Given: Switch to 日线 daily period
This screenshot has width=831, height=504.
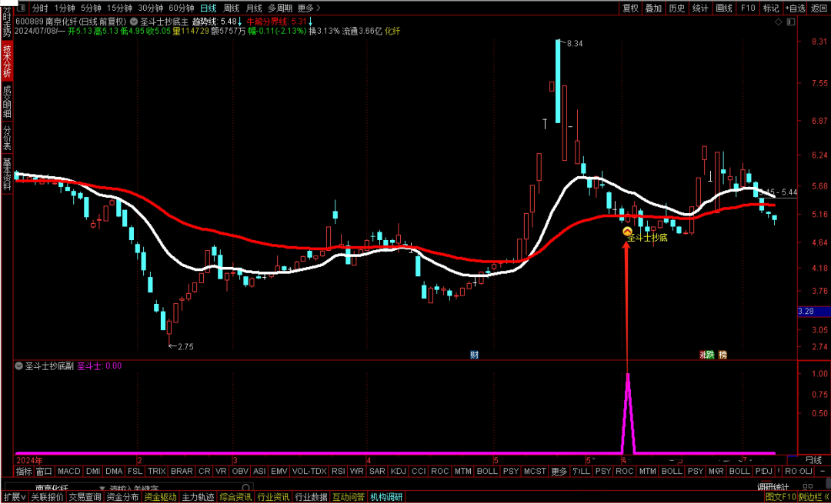Looking at the screenshot, I should pos(208,8).
